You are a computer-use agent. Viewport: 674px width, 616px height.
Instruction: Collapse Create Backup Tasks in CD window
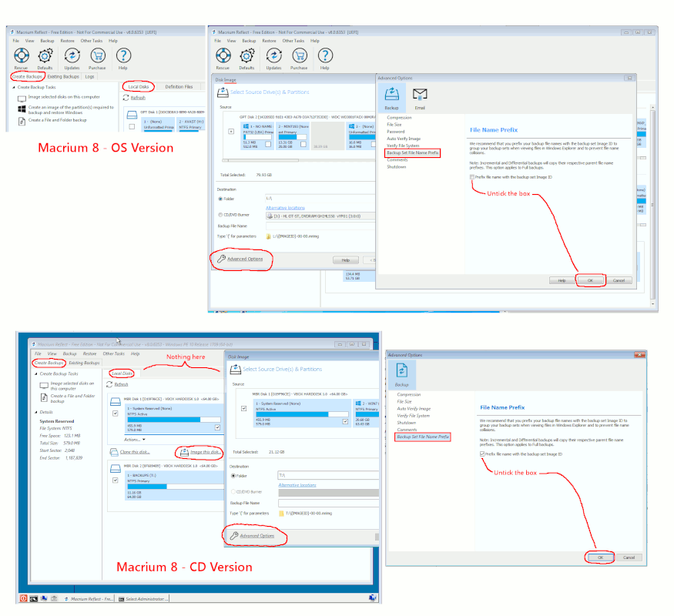point(36,374)
